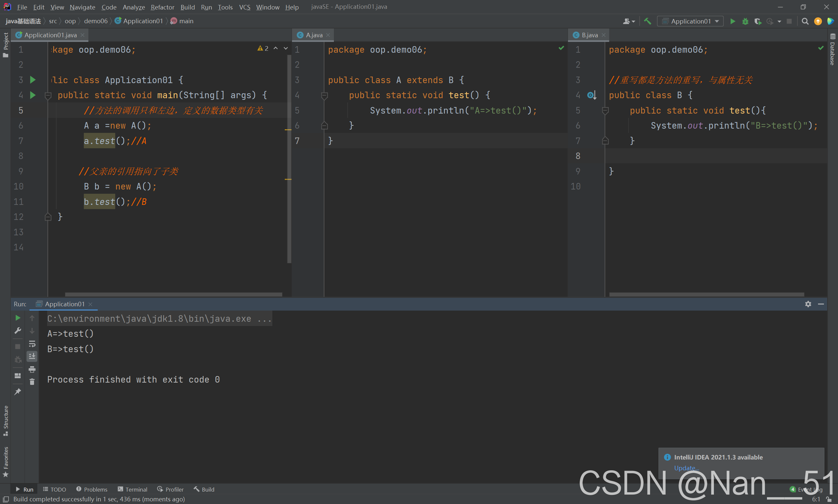Image resolution: width=838 pixels, height=504 pixels.
Task: Close the A.java tab
Action: click(328, 35)
